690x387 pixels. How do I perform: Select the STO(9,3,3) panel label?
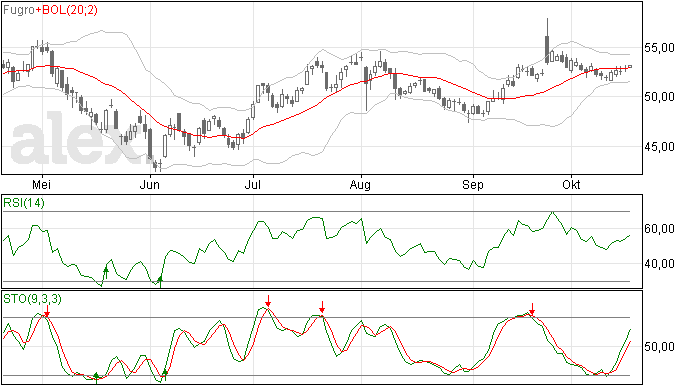[32, 299]
